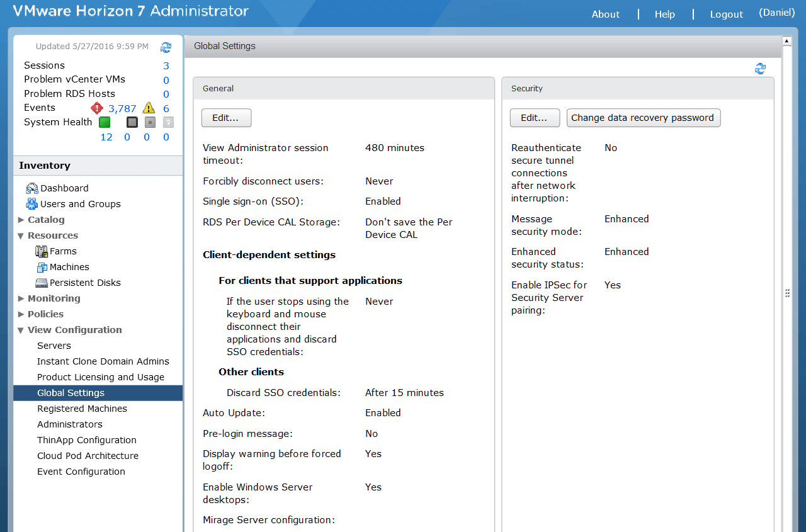The image size is (806, 532).
Task: Expand the Monitoring section
Action: pyautogui.click(x=21, y=298)
